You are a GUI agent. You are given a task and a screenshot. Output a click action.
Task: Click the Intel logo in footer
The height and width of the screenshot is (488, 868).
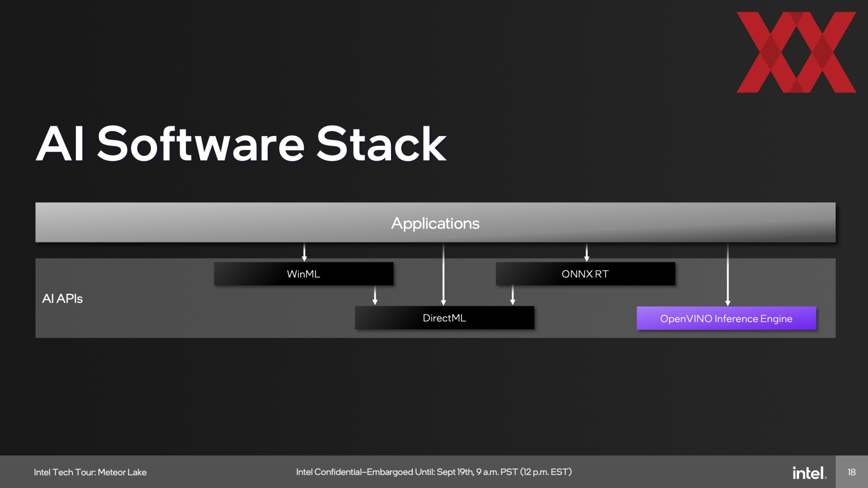[x=809, y=472]
